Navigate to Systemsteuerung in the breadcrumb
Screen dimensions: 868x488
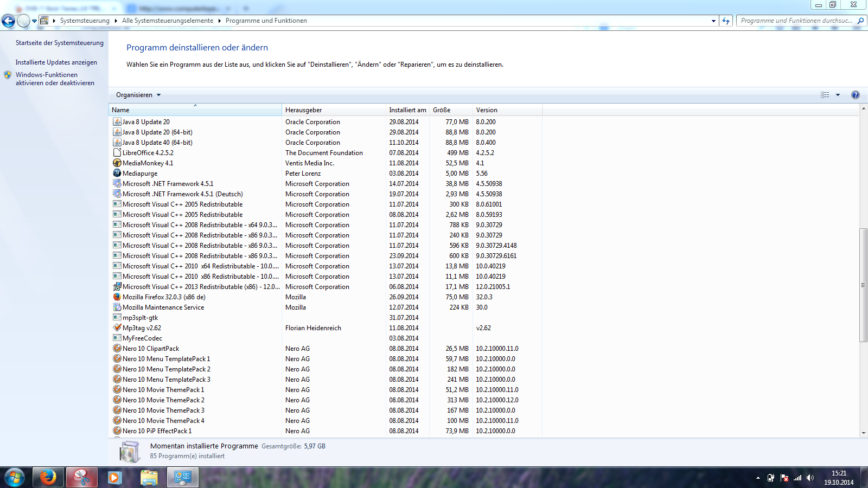(x=85, y=21)
